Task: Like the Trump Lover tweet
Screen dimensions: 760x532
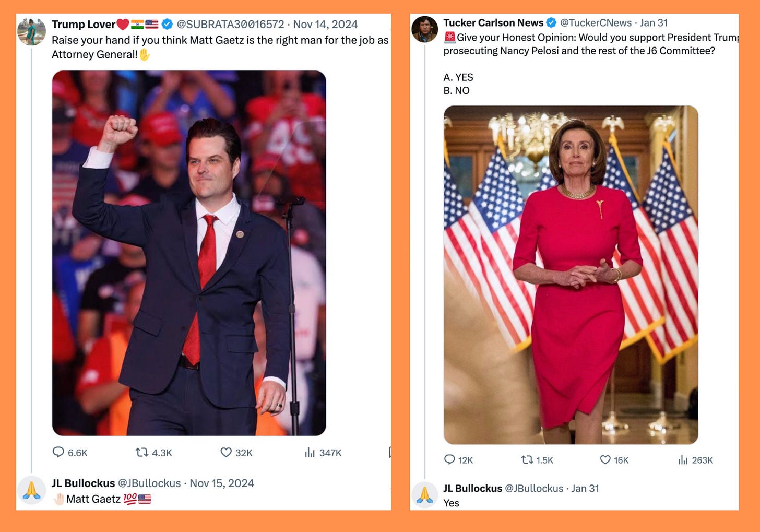Action: [x=236, y=453]
